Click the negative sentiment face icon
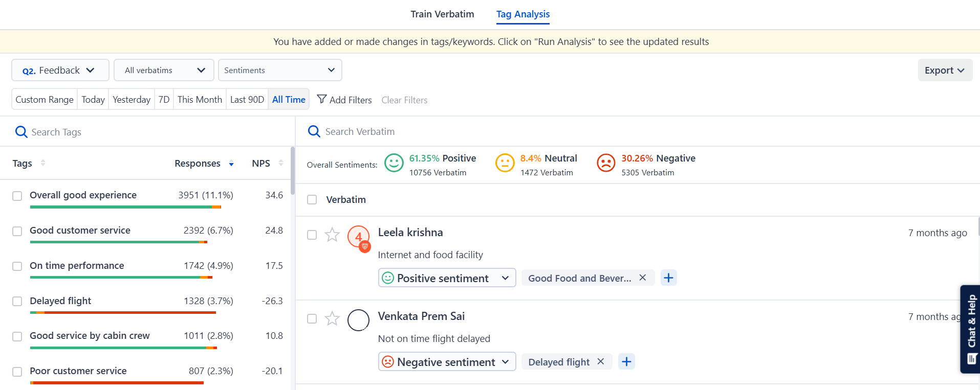The width and height of the screenshot is (980, 390). [x=606, y=163]
